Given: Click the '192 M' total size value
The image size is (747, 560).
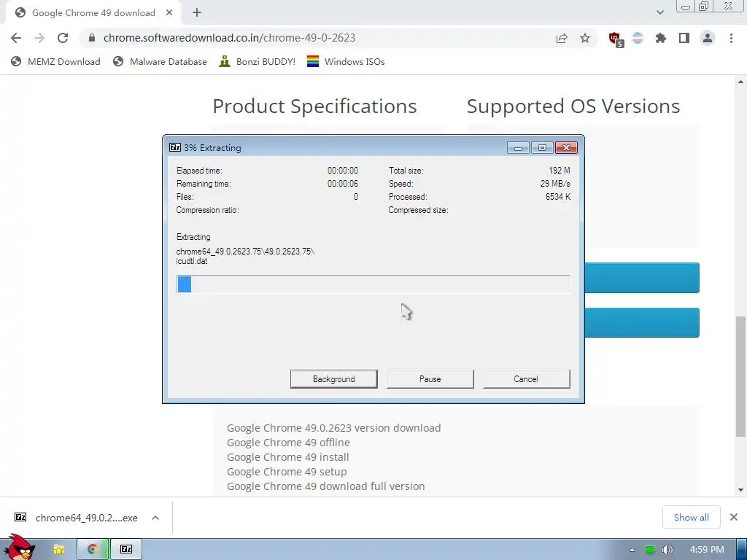Looking at the screenshot, I should [560, 171].
